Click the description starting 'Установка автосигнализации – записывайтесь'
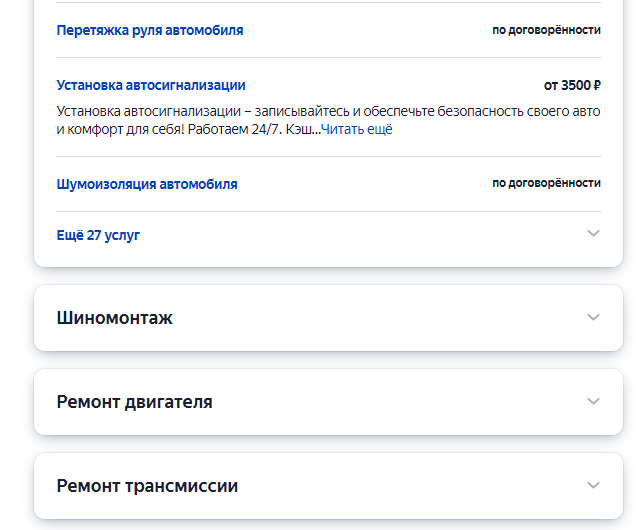Viewport: 639px width, 530px height. click(x=250, y=111)
